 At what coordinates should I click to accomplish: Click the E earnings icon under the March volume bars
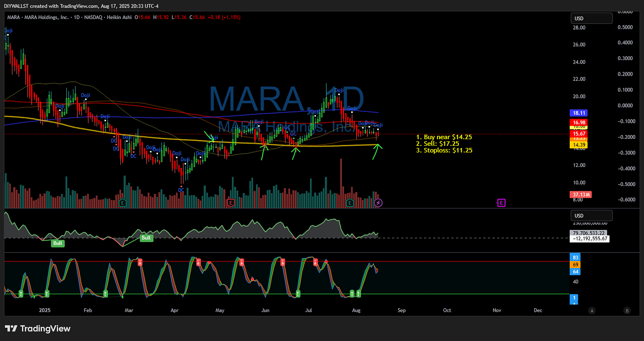click(122, 203)
